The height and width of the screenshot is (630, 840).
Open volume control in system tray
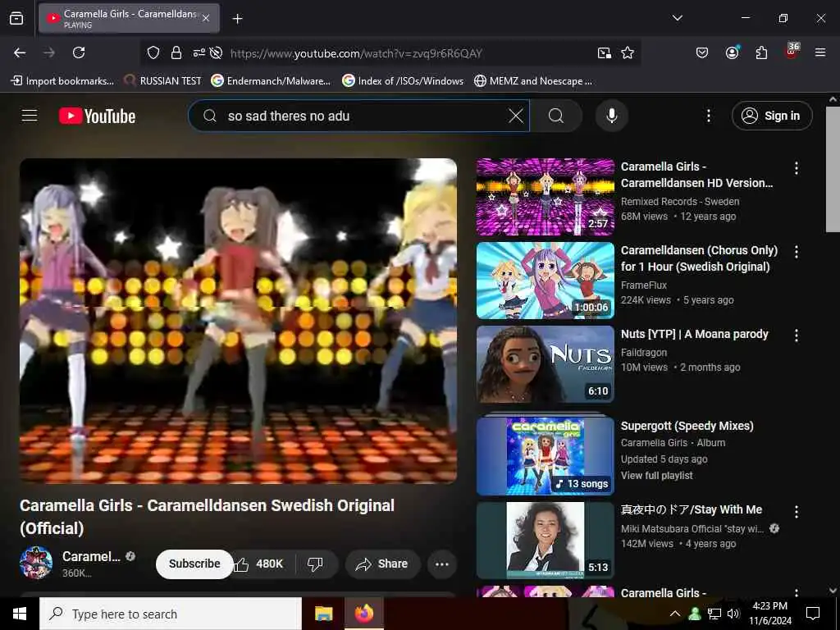(733, 614)
